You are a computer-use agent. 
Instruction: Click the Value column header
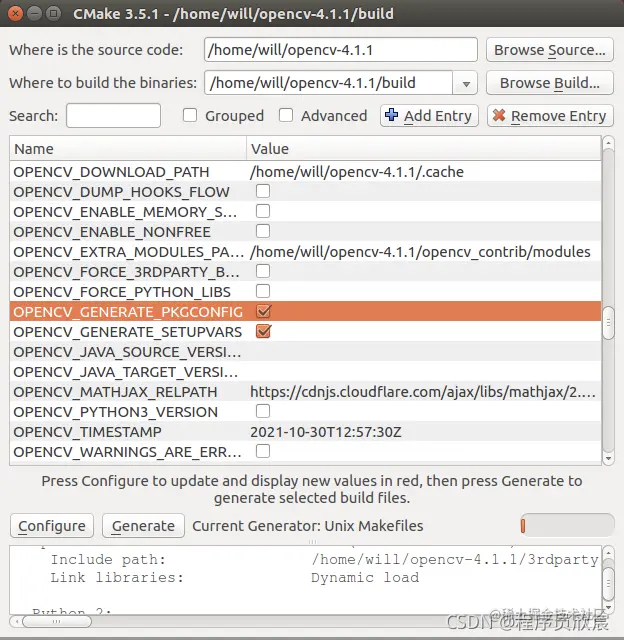pyautogui.click(x=424, y=149)
